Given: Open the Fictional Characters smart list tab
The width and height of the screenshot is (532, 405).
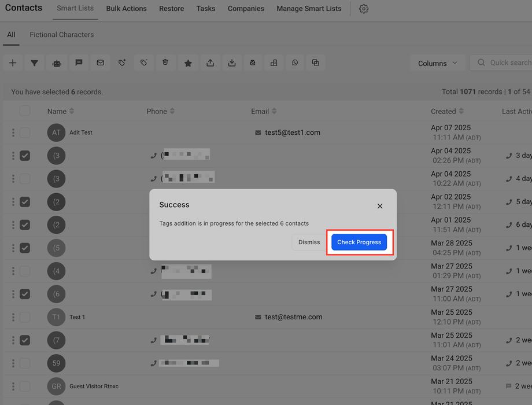Looking at the screenshot, I should pos(62,35).
